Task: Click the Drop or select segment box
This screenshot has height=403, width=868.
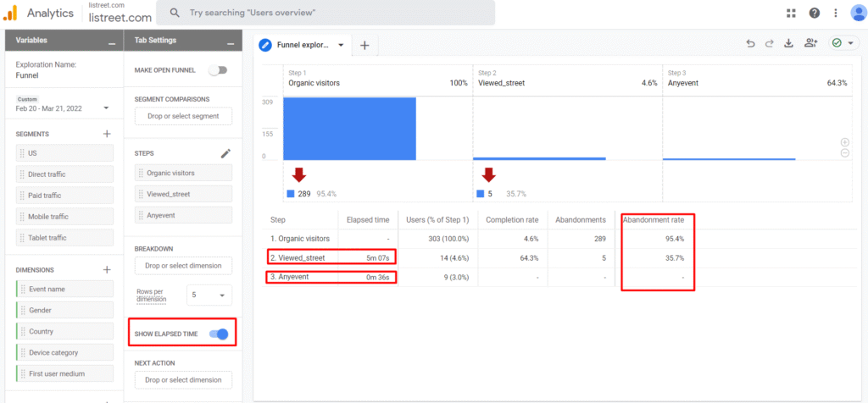Action: (x=183, y=116)
